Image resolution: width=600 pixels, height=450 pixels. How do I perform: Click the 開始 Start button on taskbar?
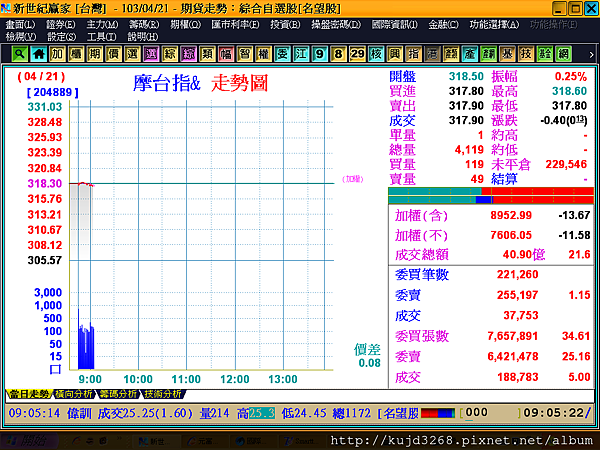[x=28, y=441]
